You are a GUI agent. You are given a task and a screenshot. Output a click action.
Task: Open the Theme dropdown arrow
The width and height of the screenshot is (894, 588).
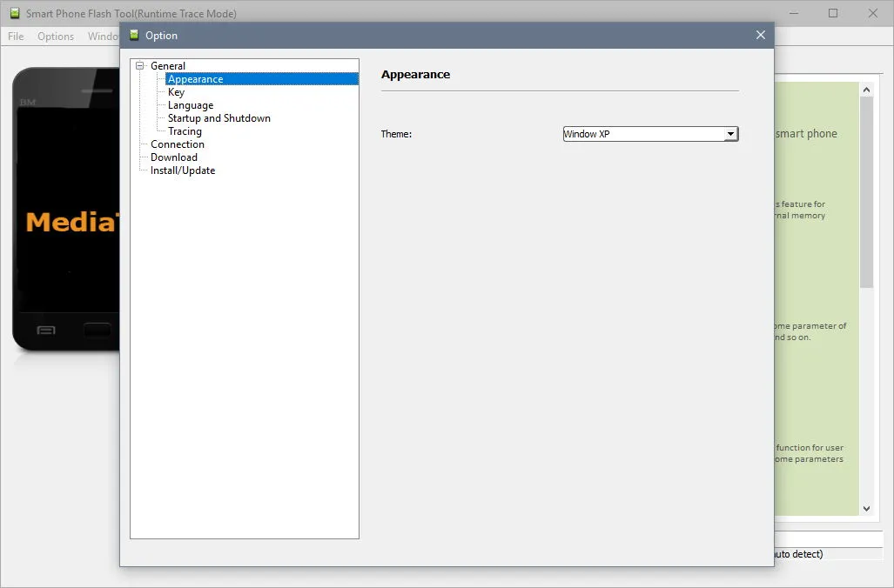click(x=730, y=134)
